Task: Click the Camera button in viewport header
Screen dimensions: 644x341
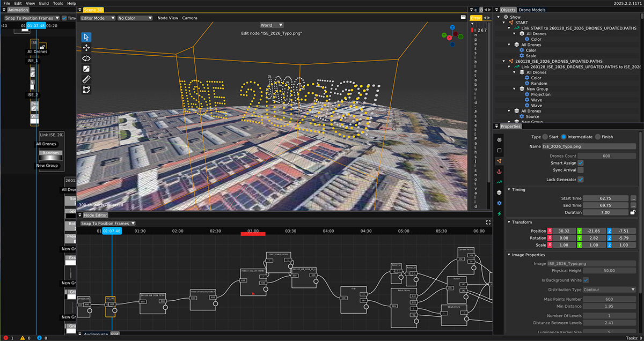Action: pos(189,18)
